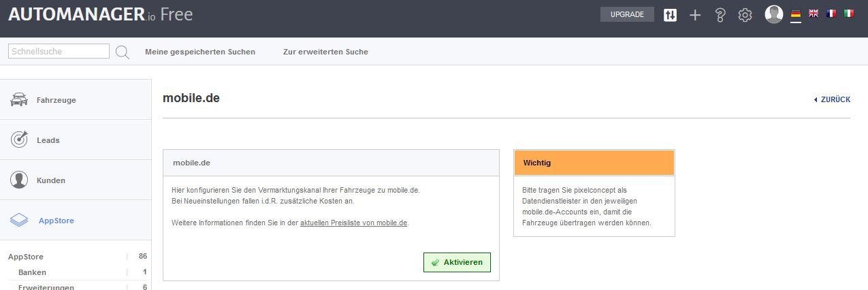Image resolution: width=868 pixels, height=290 pixels.
Task: Click the mobile.de page heading
Action: pyautogui.click(x=191, y=98)
